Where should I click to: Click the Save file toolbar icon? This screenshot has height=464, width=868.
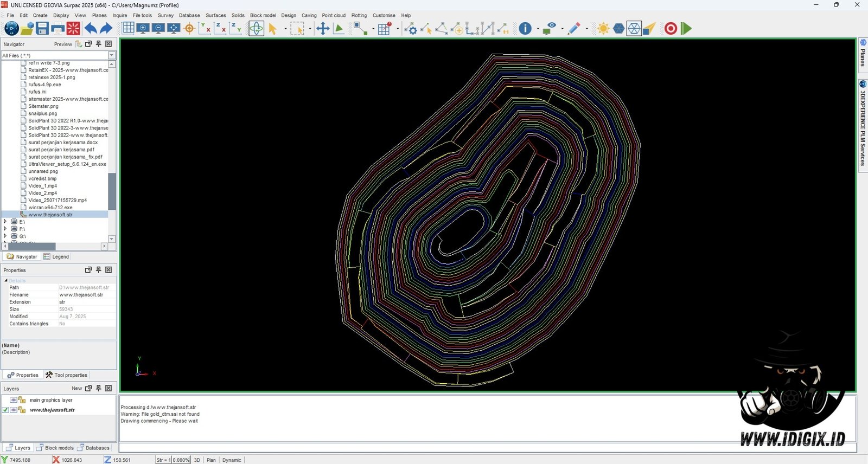[42, 28]
